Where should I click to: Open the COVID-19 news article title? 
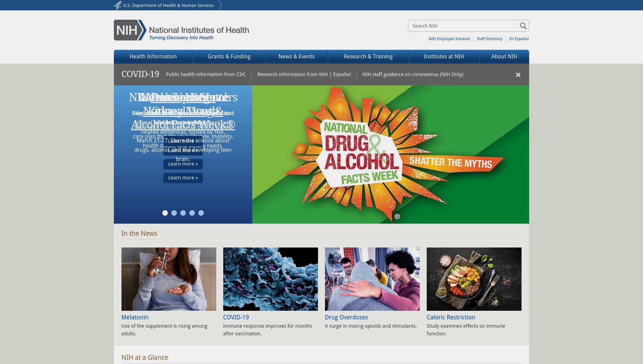(236, 317)
